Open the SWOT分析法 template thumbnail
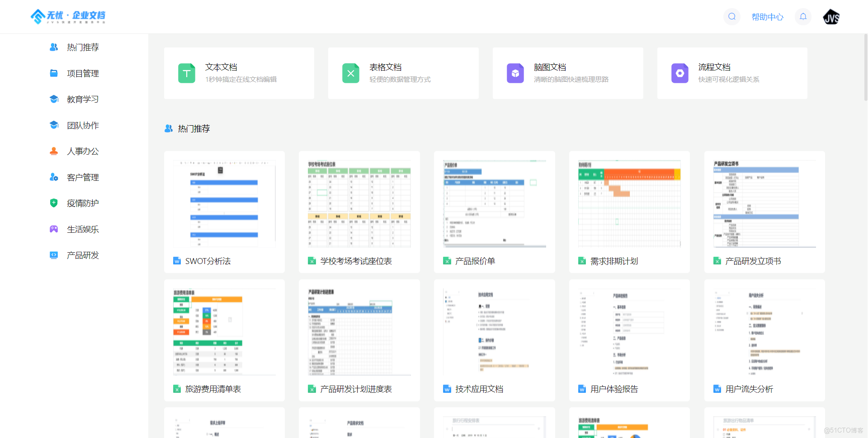 224,203
